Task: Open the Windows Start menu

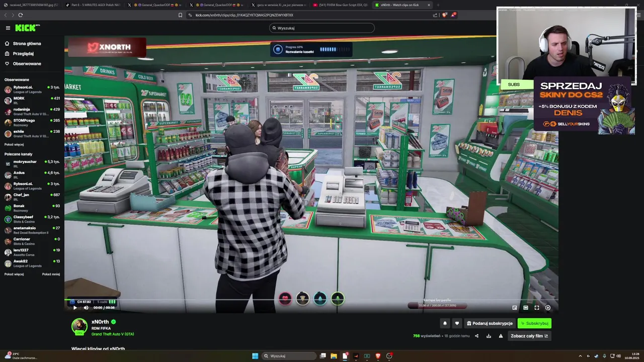Action: (x=255, y=356)
